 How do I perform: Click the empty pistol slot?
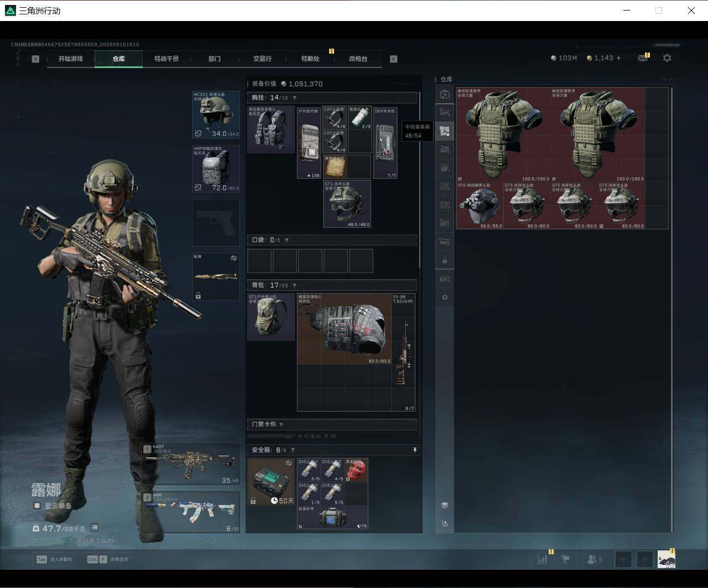[x=216, y=222]
